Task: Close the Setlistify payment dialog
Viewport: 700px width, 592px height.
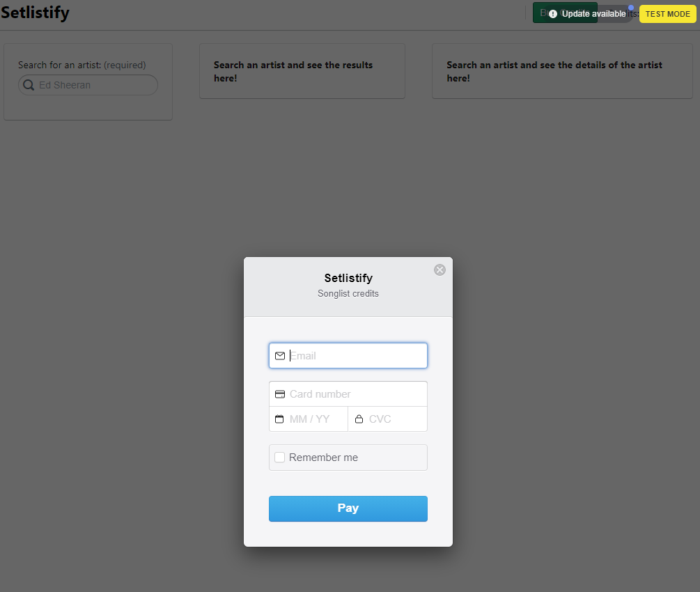Action: (x=440, y=270)
